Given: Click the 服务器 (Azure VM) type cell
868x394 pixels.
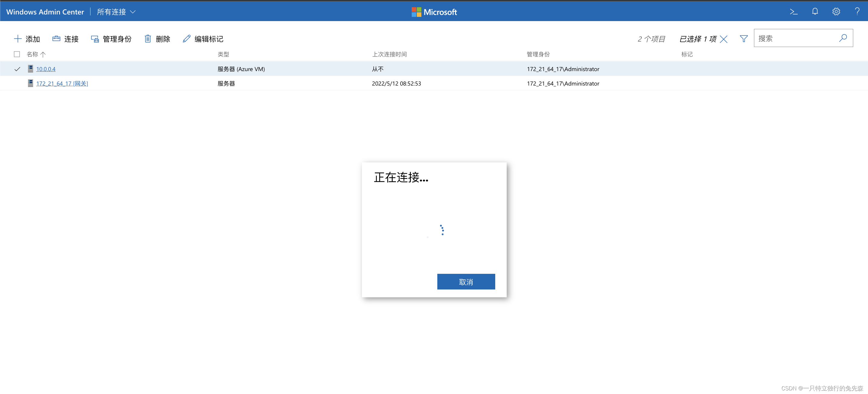Looking at the screenshot, I should coord(241,69).
